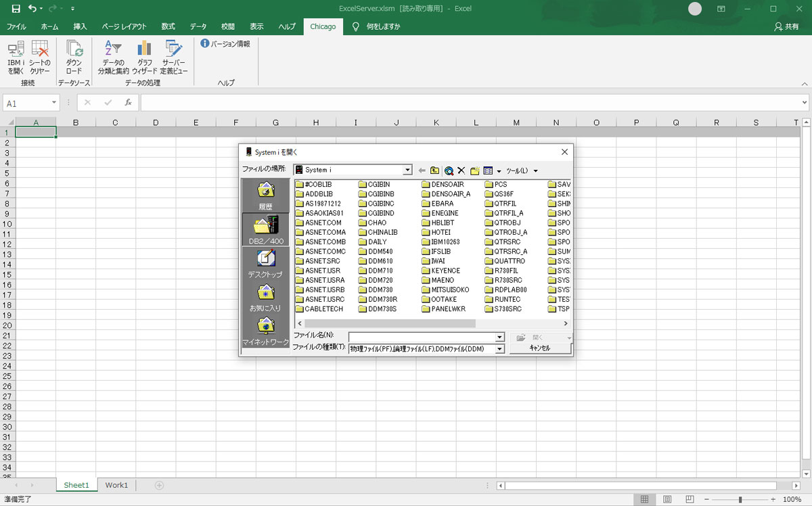
Task: Open the undo history dropdown arrow
Action: tap(41, 9)
